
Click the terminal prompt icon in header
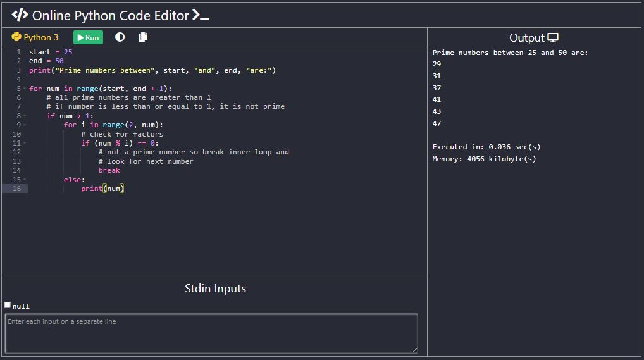(201, 16)
